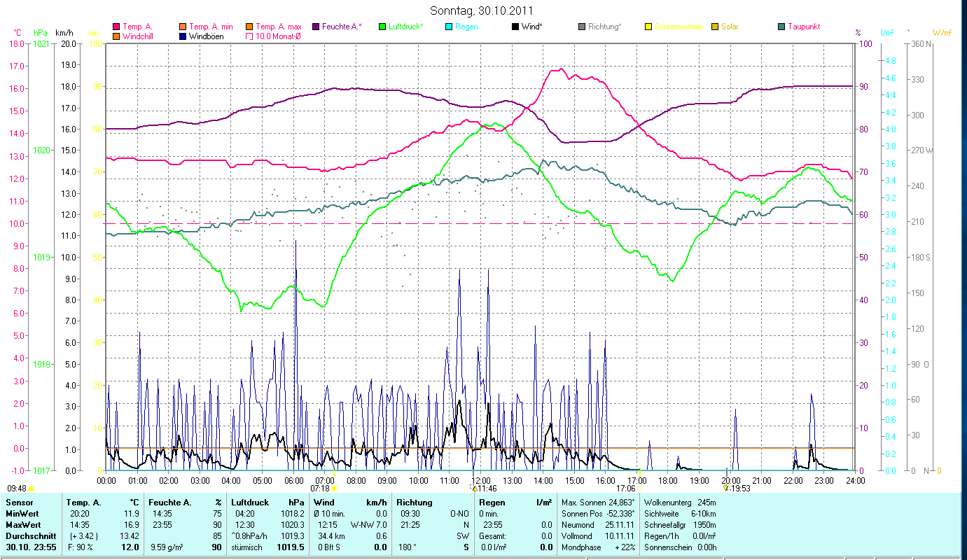
Task: Click the Luftdruck table header
Action: (x=250, y=503)
